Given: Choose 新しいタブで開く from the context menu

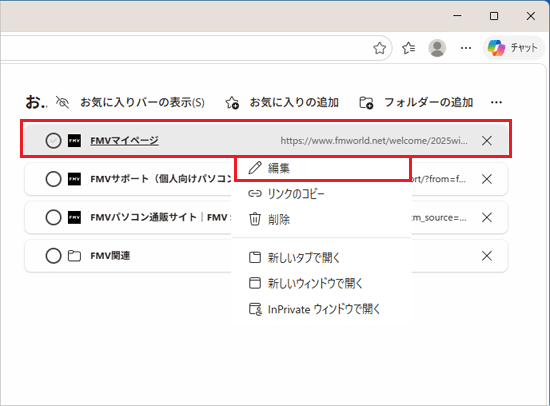Looking at the screenshot, I should [x=321, y=258].
